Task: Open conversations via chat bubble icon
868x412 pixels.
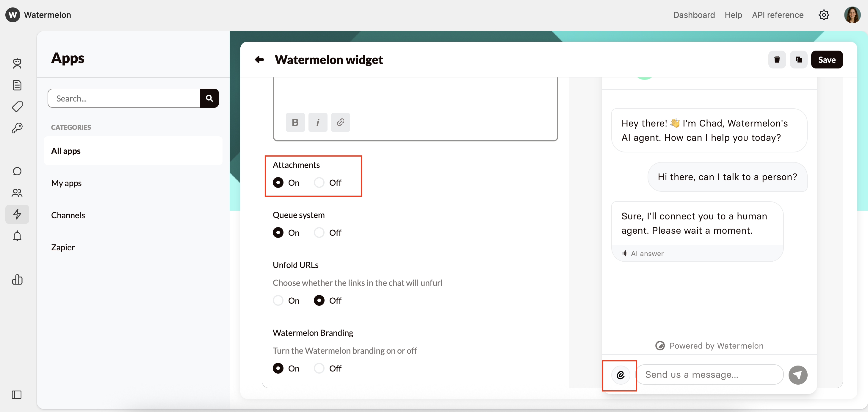Action: (x=17, y=171)
